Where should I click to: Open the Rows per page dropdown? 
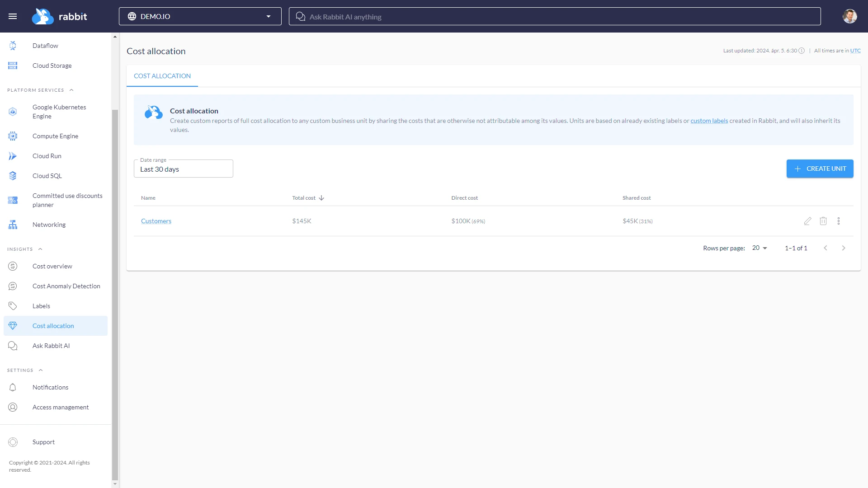click(759, 248)
